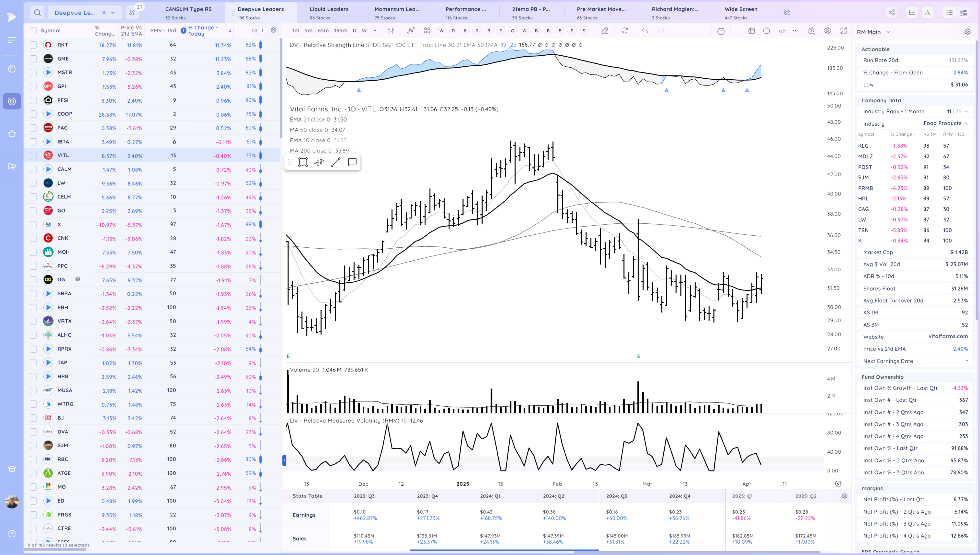Click the chart refresh icon

click(624, 31)
